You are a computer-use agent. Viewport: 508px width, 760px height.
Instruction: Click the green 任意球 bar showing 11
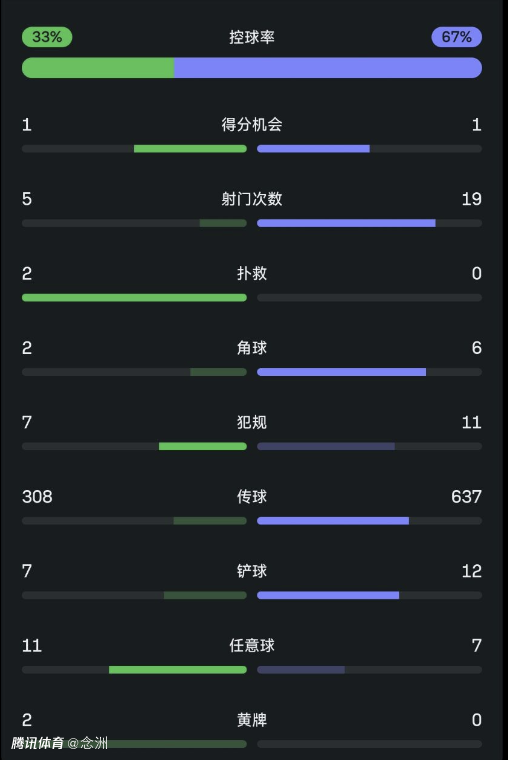pyautogui.click(x=178, y=670)
